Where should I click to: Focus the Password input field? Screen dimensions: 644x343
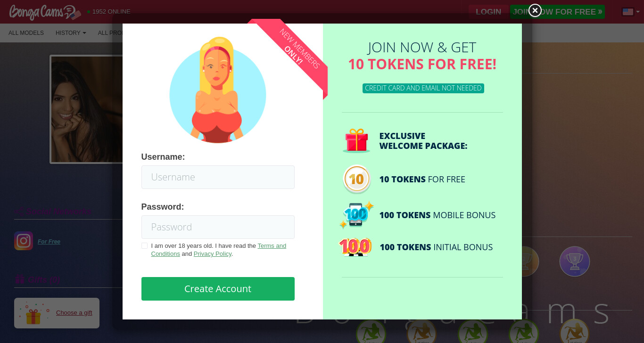218,227
